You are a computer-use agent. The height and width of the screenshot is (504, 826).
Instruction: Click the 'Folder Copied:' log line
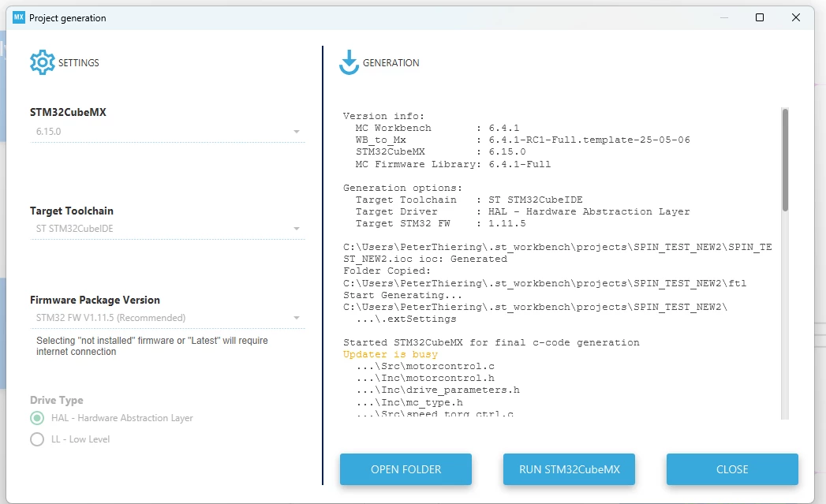tap(387, 271)
